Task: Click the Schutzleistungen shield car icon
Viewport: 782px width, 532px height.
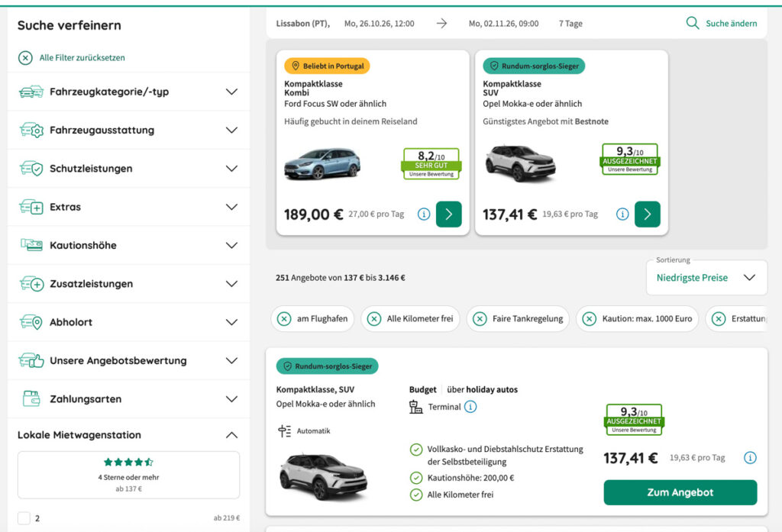Action: pyautogui.click(x=31, y=169)
